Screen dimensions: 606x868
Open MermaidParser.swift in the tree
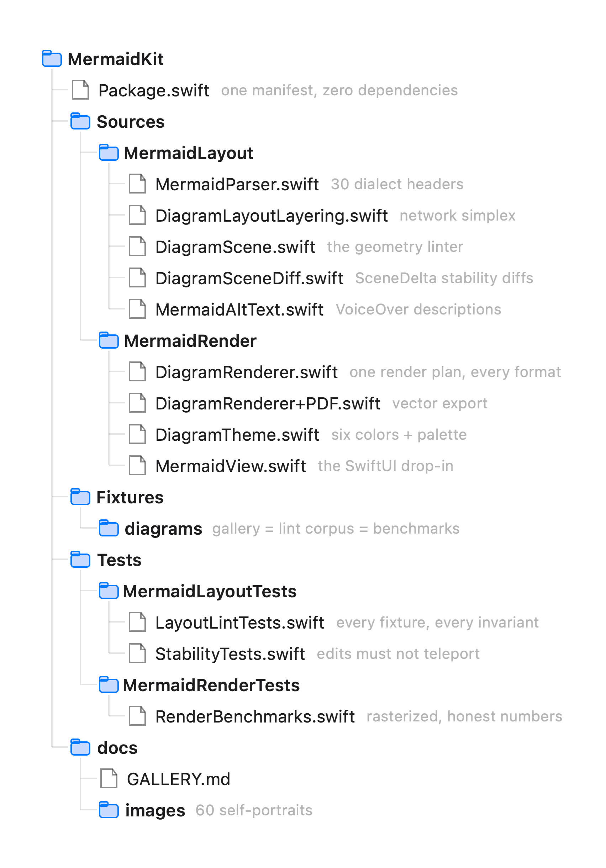[x=237, y=184]
